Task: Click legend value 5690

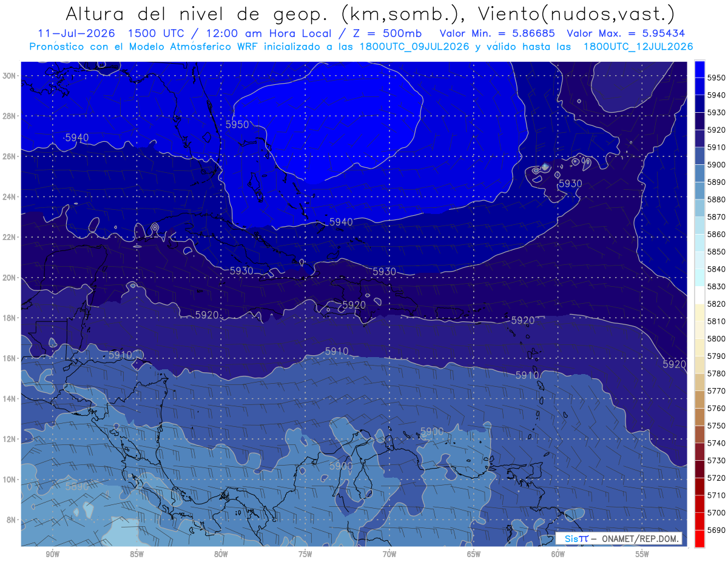Action: [x=716, y=530]
